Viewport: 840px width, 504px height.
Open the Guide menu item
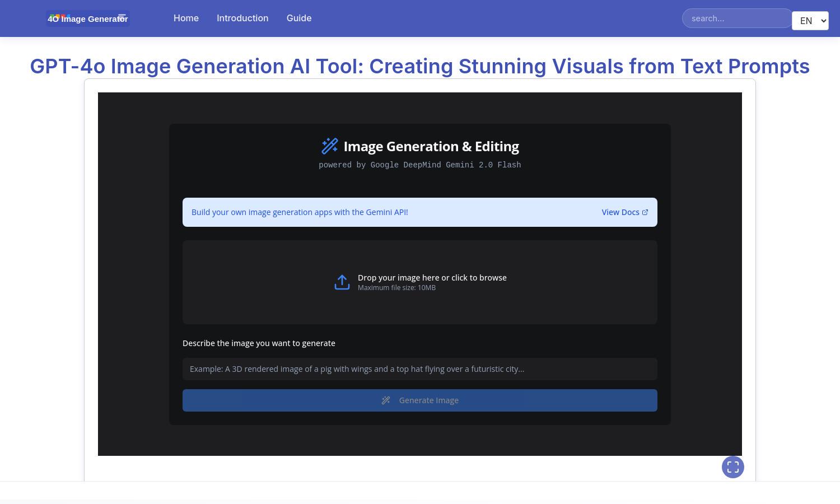pyautogui.click(x=299, y=18)
